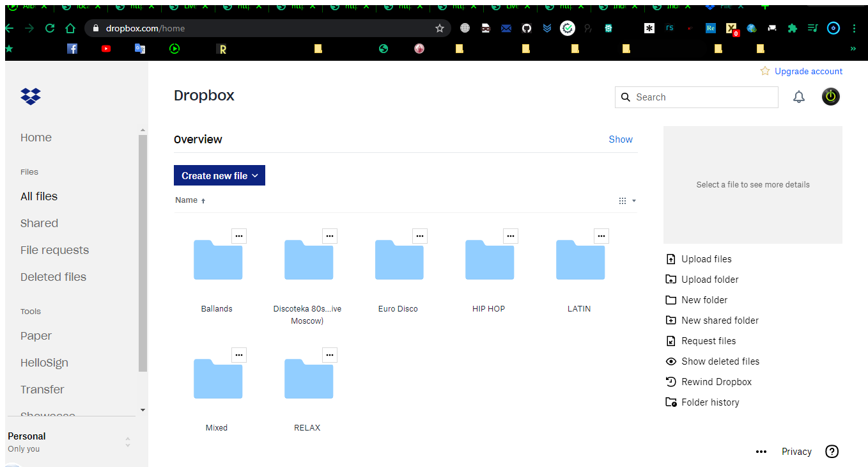The image size is (868, 467).
Task: Open more options for HIP HOP folder
Action: pyautogui.click(x=511, y=236)
